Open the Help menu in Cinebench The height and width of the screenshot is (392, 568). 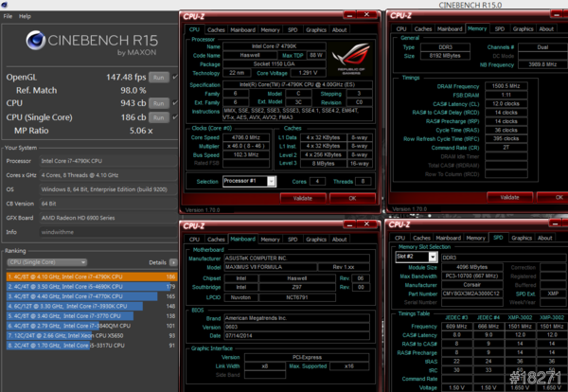click(x=25, y=16)
